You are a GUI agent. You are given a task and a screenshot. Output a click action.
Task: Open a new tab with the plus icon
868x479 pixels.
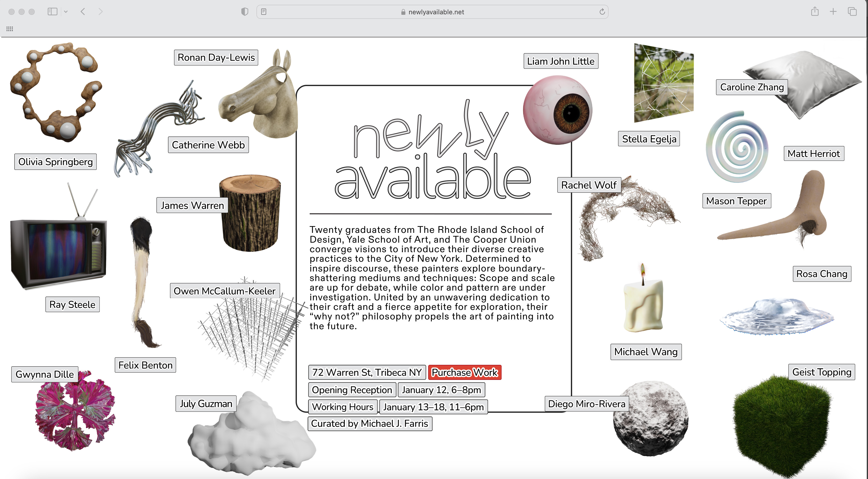click(x=833, y=12)
